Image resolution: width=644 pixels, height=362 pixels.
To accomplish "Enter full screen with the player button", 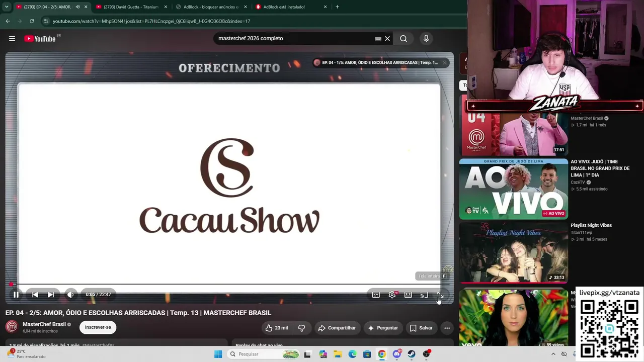I will [440, 295].
